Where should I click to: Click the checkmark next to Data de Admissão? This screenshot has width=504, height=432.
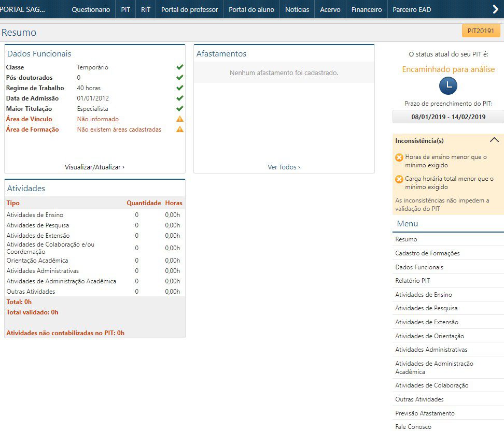[x=180, y=98]
